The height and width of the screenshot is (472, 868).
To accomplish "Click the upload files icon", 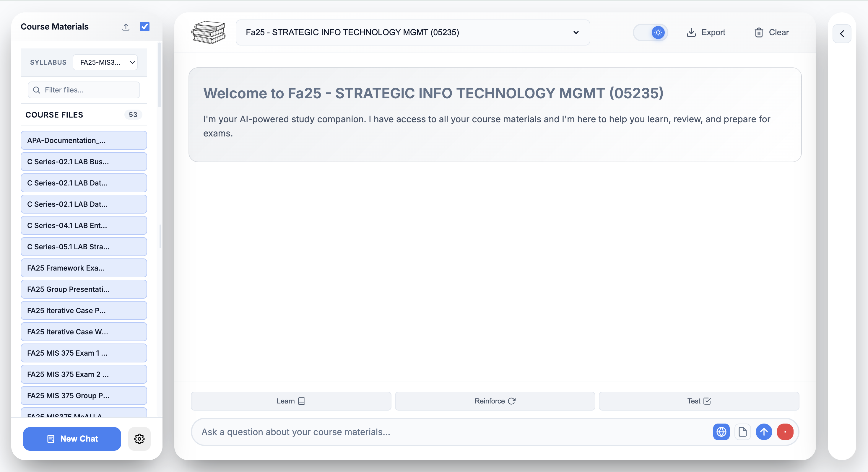I will 126,27.
